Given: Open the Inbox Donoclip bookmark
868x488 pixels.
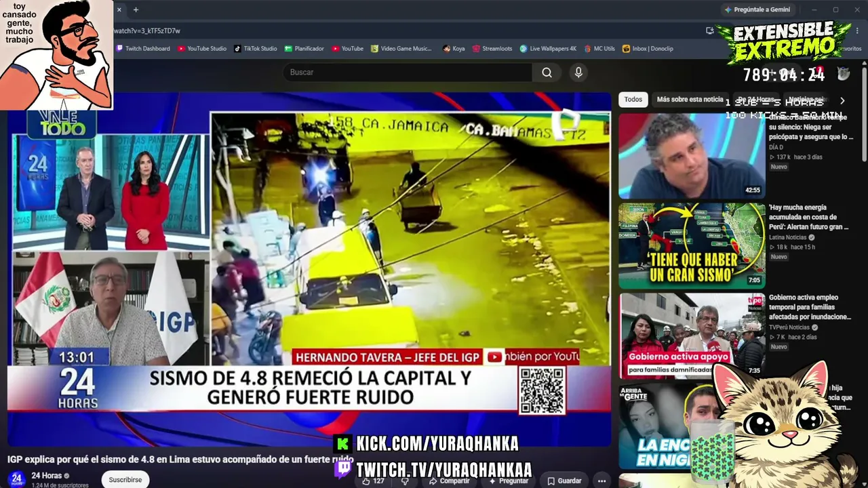Looking at the screenshot, I should click(x=648, y=49).
